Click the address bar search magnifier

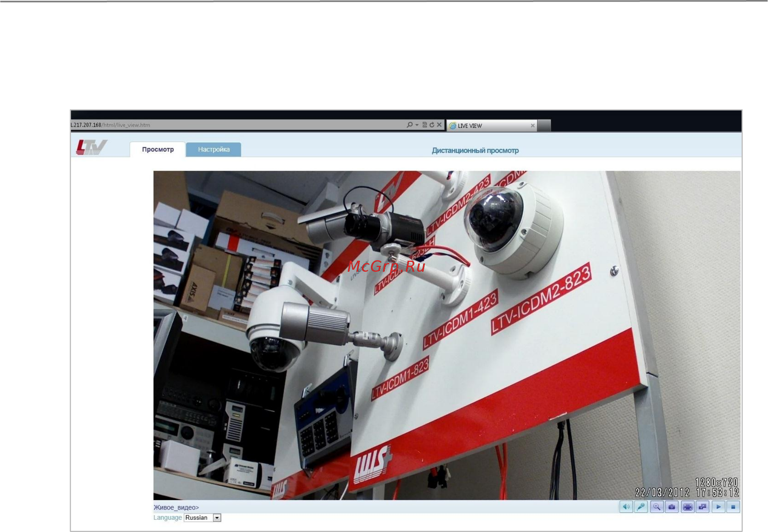(x=410, y=125)
